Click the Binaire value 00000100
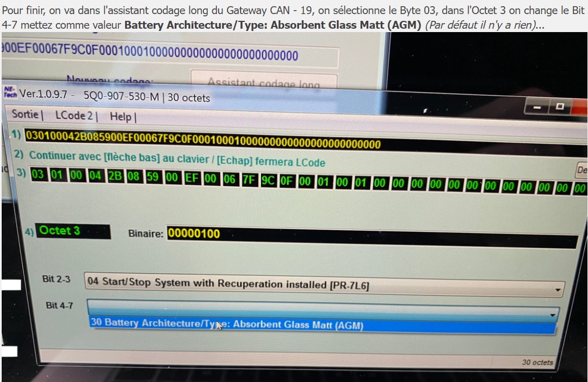The width and height of the screenshot is (588, 382). point(194,233)
